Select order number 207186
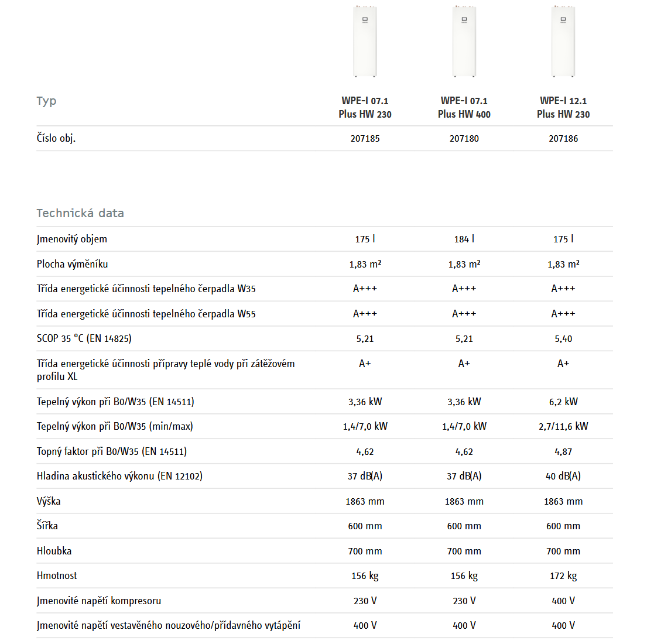The image size is (647, 644). (x=563, y=139)
